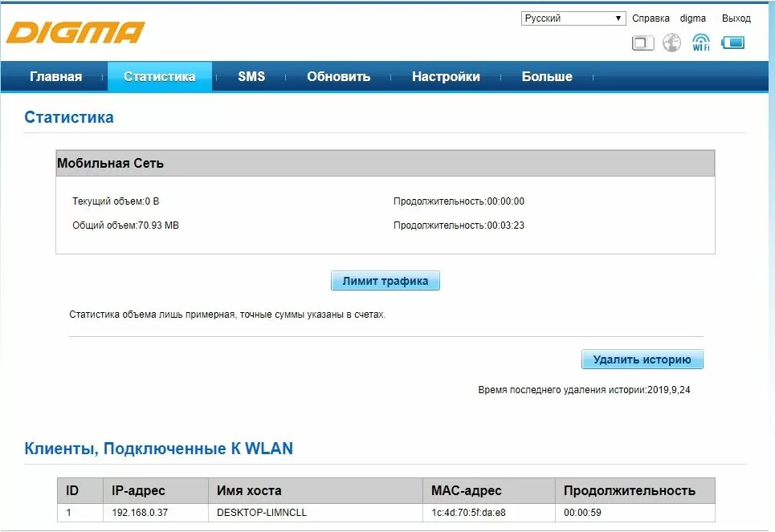
Task: Log out via the Выход link
Action: point(736,18)
